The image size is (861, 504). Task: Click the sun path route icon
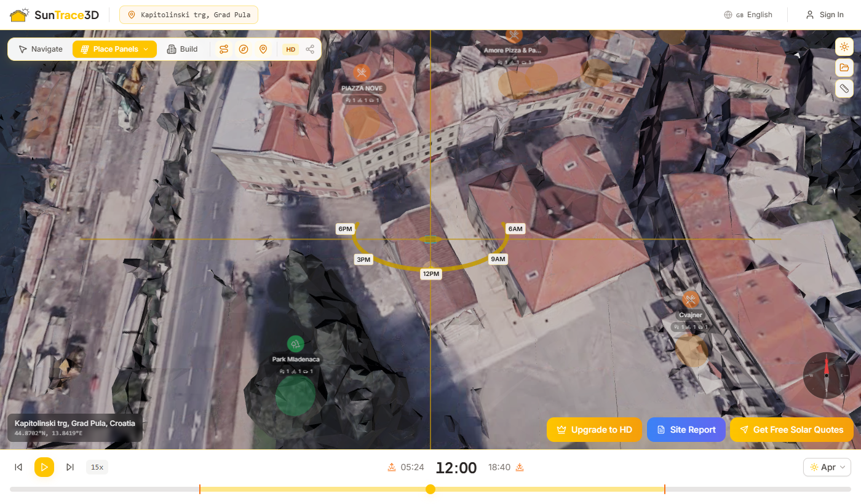224,49
